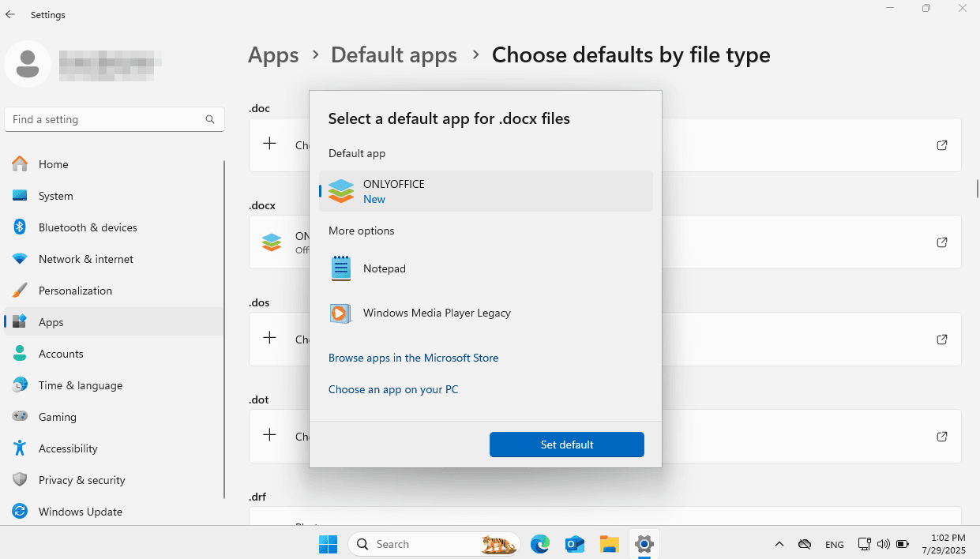The image size is (980, 559).
Task: Open the Windows Start menu
Action: [328, 544]
